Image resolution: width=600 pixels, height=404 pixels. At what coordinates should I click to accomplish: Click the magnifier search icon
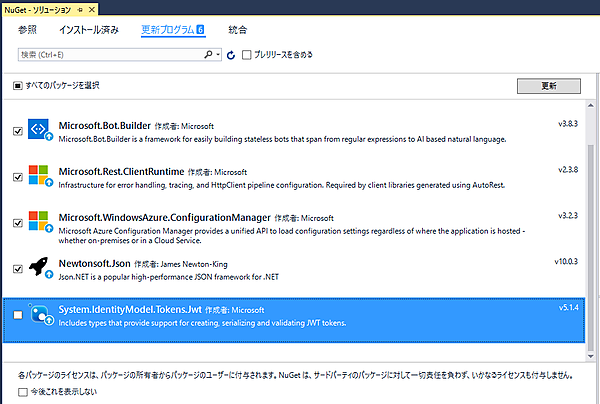208,55
